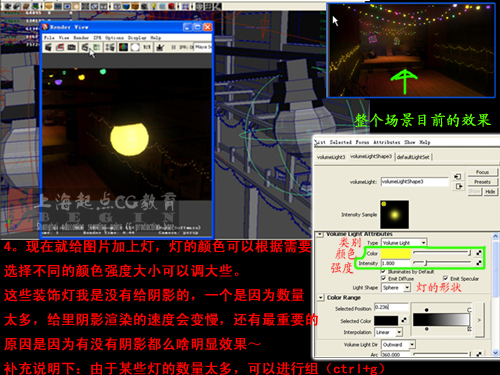
Task: Click the volumeLight name input field
Action: [x=415, y=182]
